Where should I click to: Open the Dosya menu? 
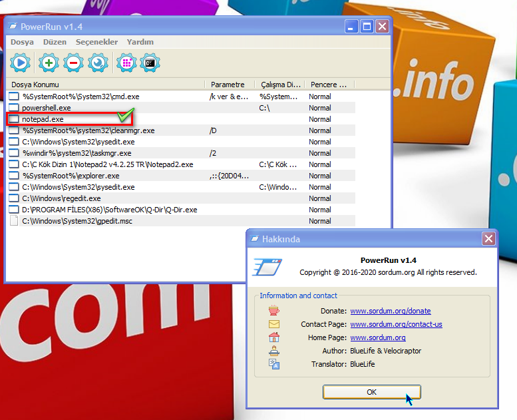pos(22,42)
